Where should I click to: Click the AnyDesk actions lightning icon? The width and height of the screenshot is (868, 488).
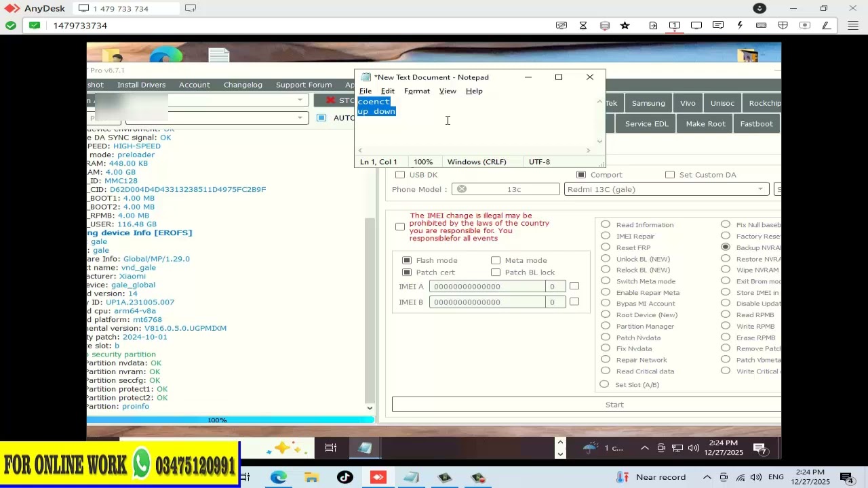(740, 26)
